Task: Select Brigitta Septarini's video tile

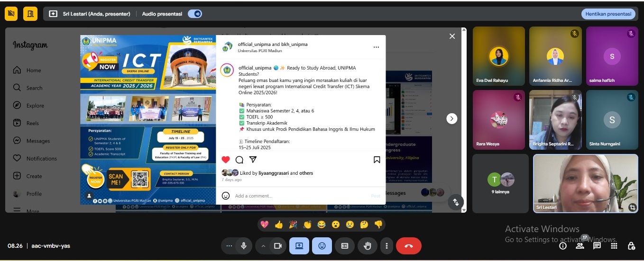Action: click(555, 120)
